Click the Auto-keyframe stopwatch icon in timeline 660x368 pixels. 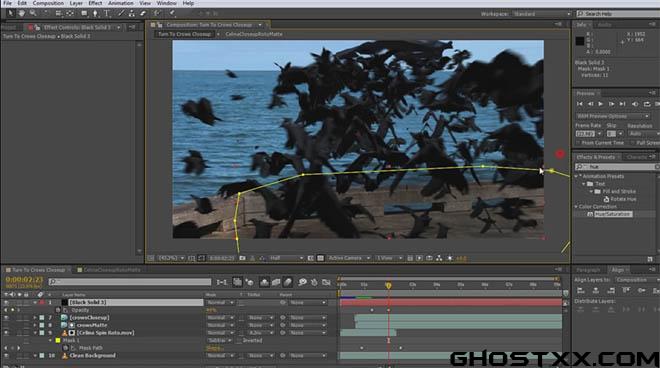tap(314, 282)
